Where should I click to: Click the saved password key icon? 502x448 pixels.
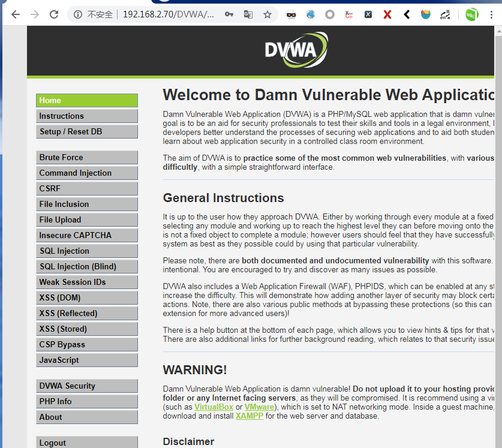pyautogui.click(x=229, y=14)
